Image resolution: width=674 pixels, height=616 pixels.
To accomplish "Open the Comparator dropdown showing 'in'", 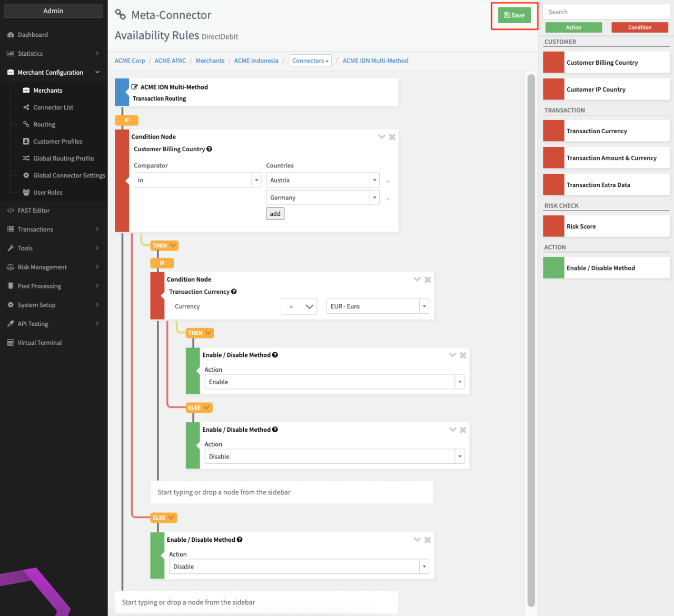I will pyautogui.click(x=197, y=180).
